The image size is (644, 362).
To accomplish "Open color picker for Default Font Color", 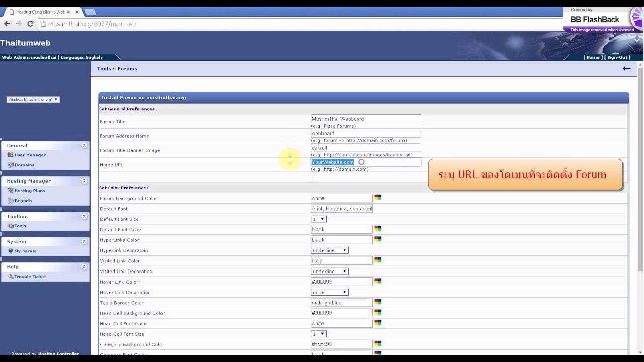I will [x=378, y=229].
